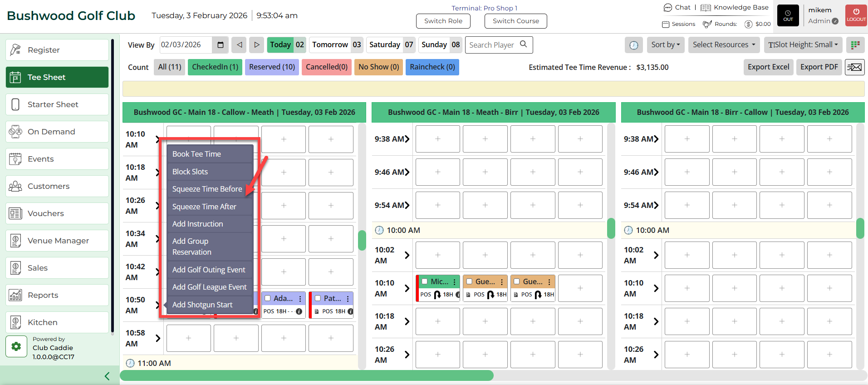The height and width of the screenshot is (385, 868).
Task: Expand the Select Resources dropdown
Action: (724, 45)
